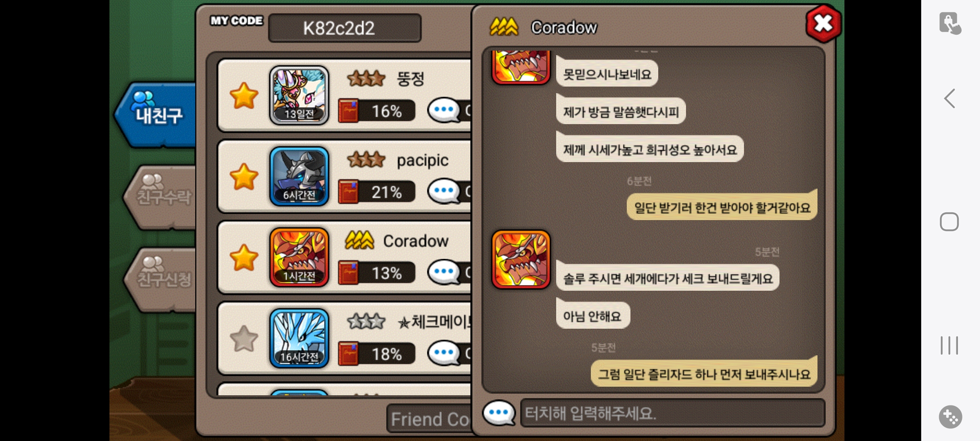Tap the chat message input field
Screen dimensions: 980x441
point(673,413)
